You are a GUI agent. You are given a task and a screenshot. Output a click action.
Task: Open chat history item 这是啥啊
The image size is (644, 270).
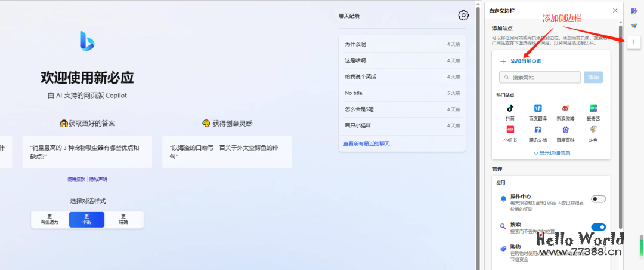click(x=402, y=60)
